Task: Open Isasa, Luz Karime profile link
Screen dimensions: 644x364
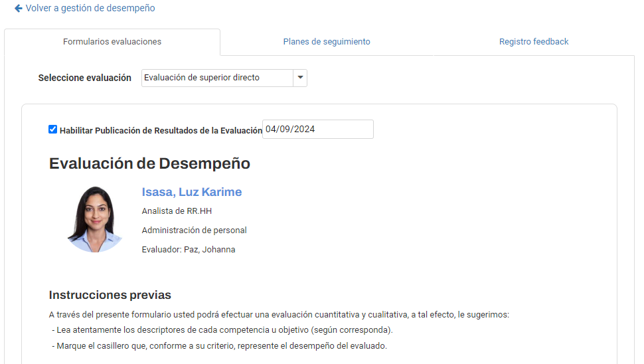Action: (192, 192)
